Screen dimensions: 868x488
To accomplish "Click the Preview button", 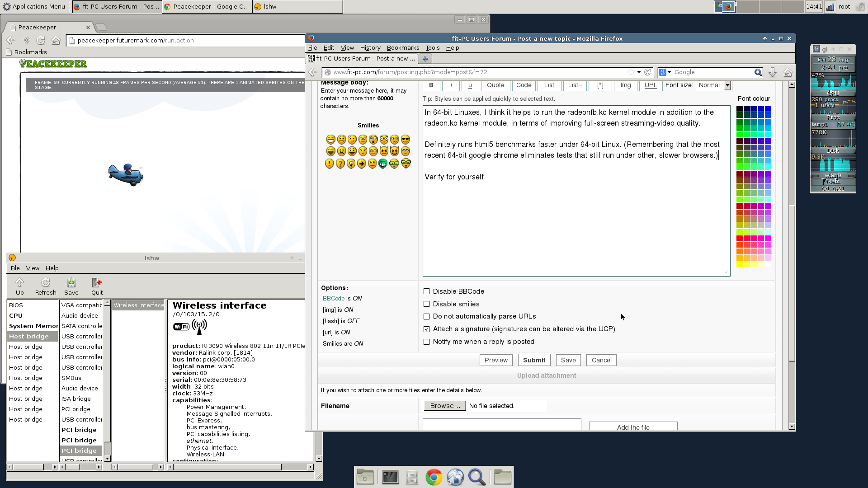I will [496, 360].
